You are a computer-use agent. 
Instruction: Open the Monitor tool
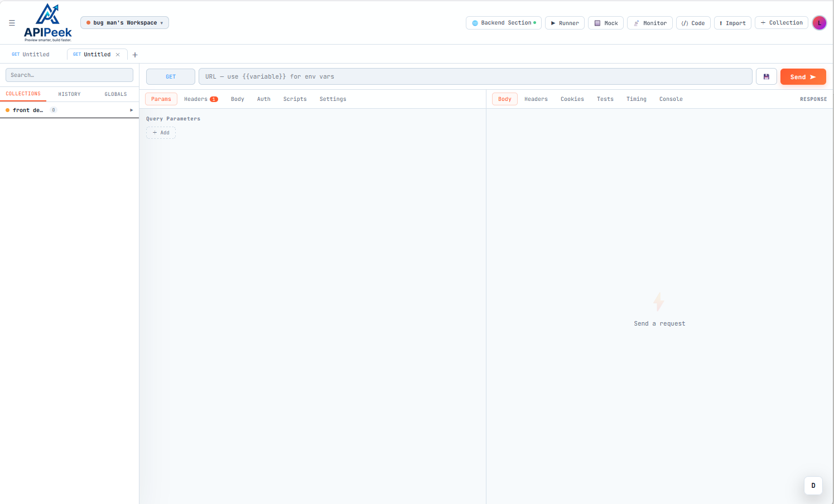(650, 23)
